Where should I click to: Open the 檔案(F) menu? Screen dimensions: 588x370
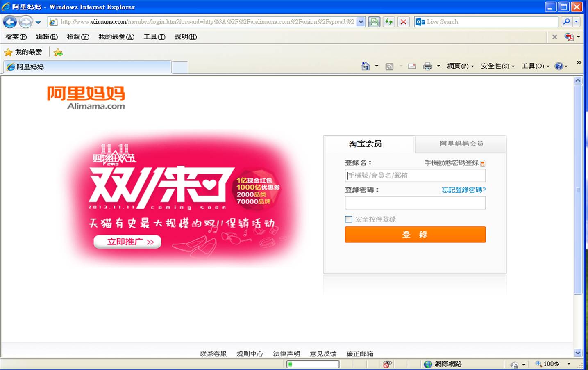tap(16, 37)
